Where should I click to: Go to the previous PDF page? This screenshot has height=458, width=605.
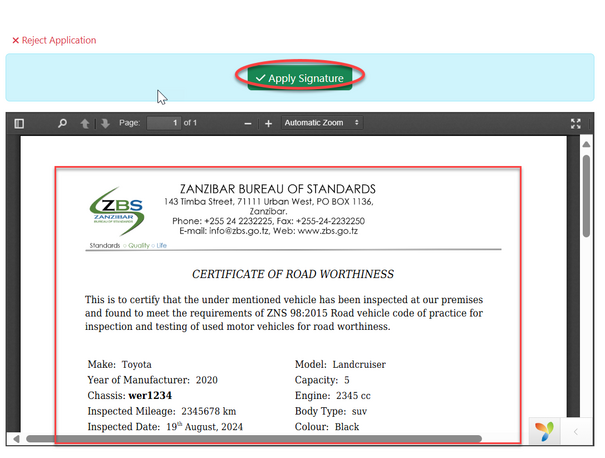(x=85, y=123)
